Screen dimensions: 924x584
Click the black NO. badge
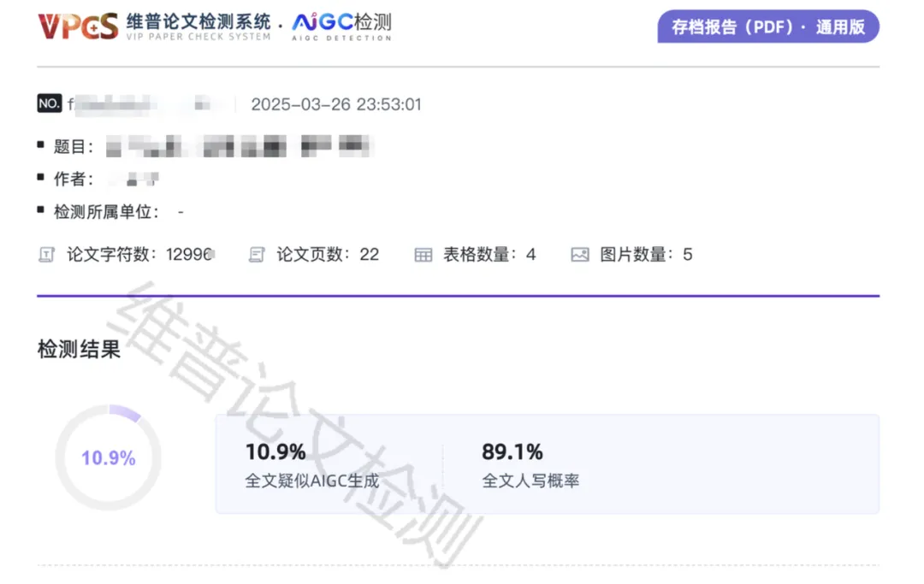pos(50,104)
